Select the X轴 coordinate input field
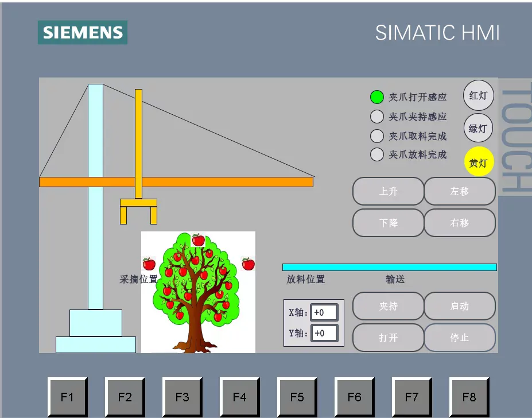Image resolution: width=532 pixels, height=418 pixels. 324,312
